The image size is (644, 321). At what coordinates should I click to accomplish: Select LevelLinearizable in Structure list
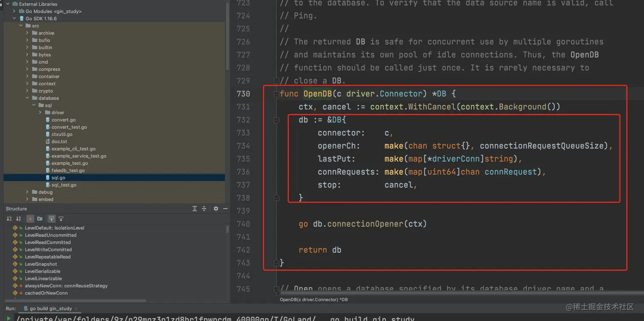click(43, 279)
